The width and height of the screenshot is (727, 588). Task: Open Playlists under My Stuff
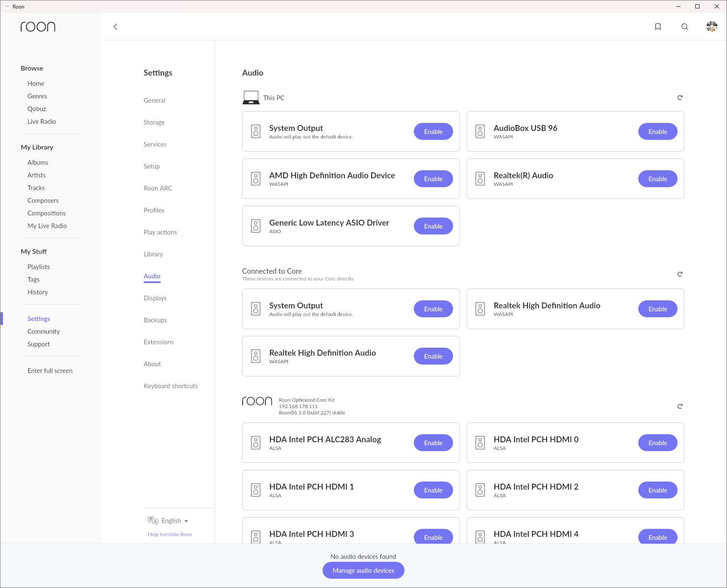click(x=39, y=267)
